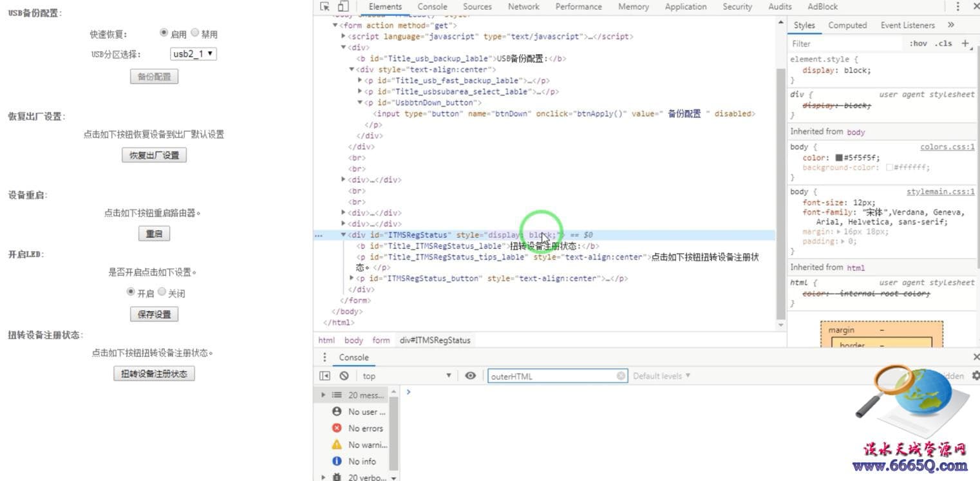
Task: Toggle the :hov element state button
Action: pyautogui.click(x=918, y=44)
